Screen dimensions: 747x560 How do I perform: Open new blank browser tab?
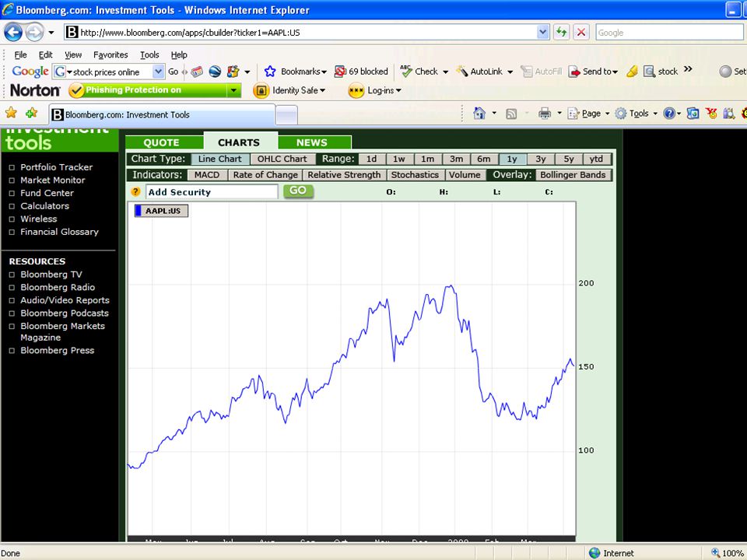click(x=287, y=115)
